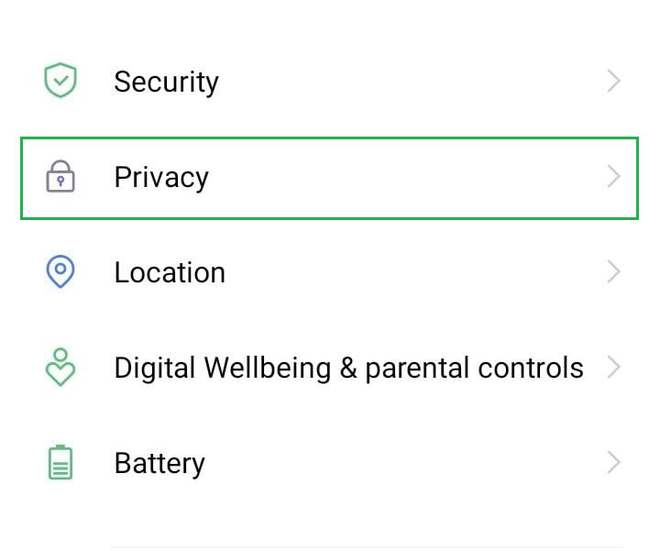Click the chevron on the Security row
Screen dimensions: 660x551
click(614, 81)
